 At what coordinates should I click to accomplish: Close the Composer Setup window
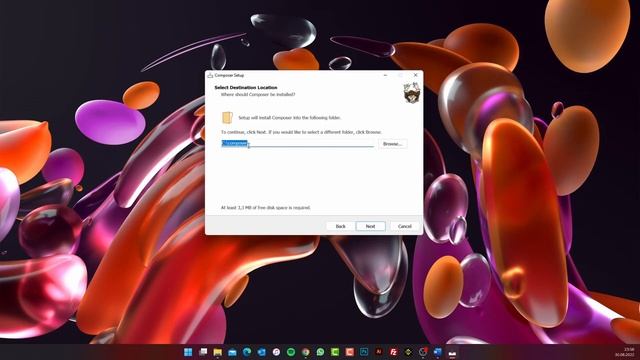click(x=416, y=75)
